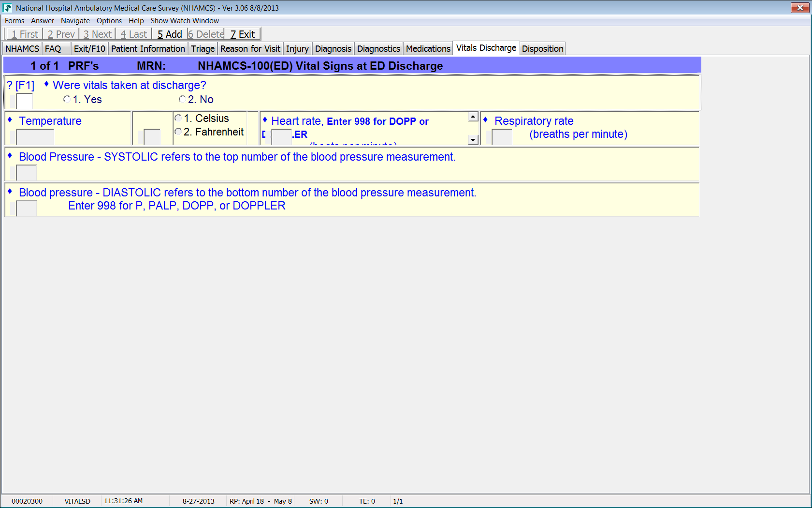The height and width of the screenshot is (508, 812).
Task: Click the 'TE: 0' status bar entry
Action: (x=367, y=501)
